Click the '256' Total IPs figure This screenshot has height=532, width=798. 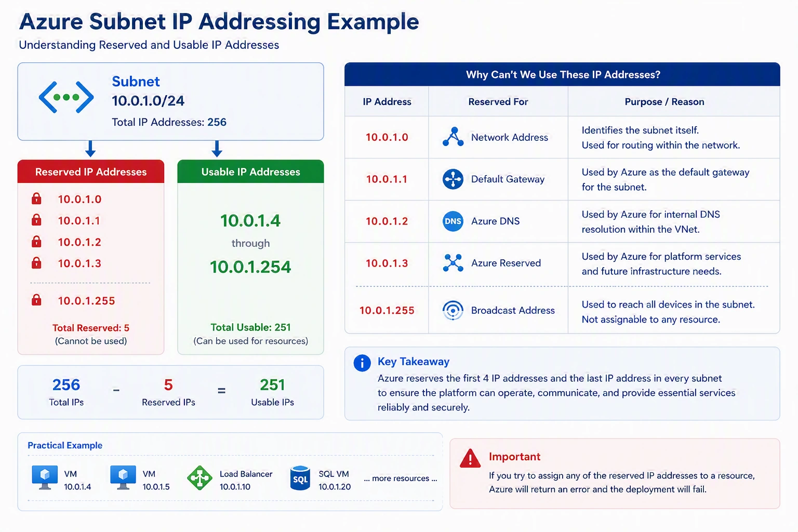tap(66, 385)
